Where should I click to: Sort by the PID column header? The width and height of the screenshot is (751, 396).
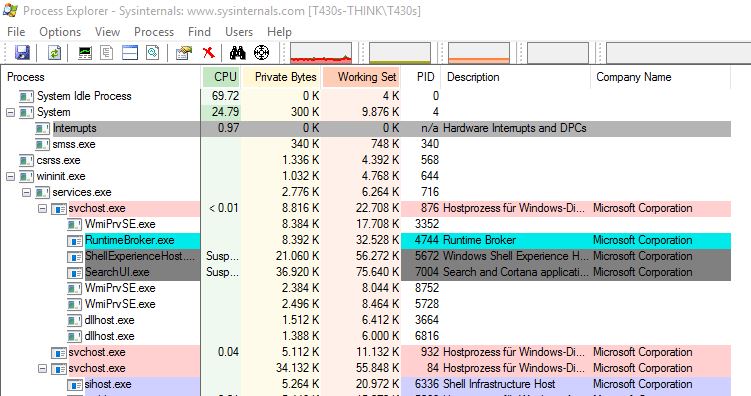tap(421, 77)
